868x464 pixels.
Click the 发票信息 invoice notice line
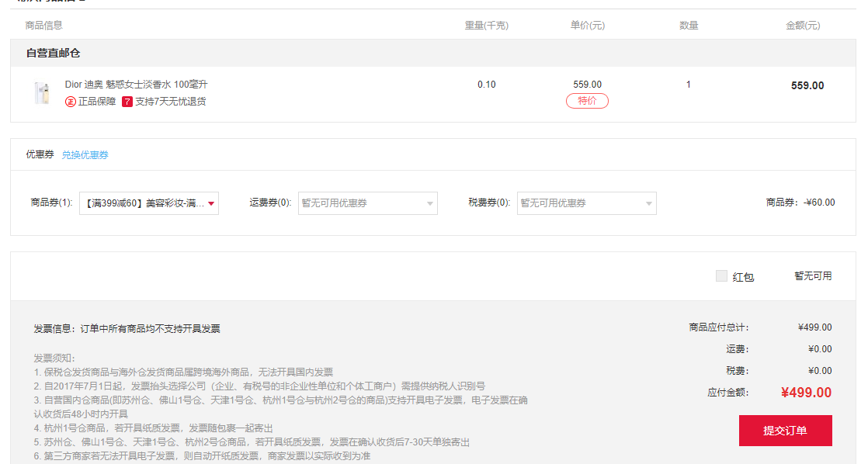(x=127, y=329)
